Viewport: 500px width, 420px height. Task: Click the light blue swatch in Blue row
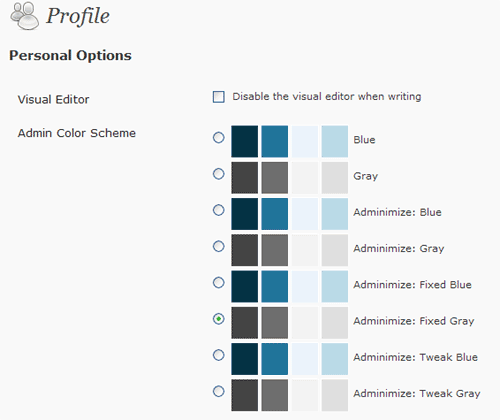[x=335, y=141]
